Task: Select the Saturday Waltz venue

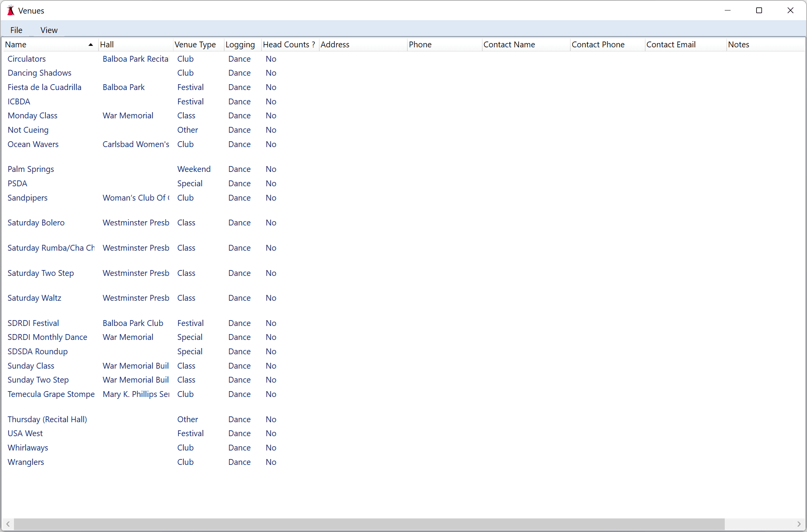Action: (35, 298)
